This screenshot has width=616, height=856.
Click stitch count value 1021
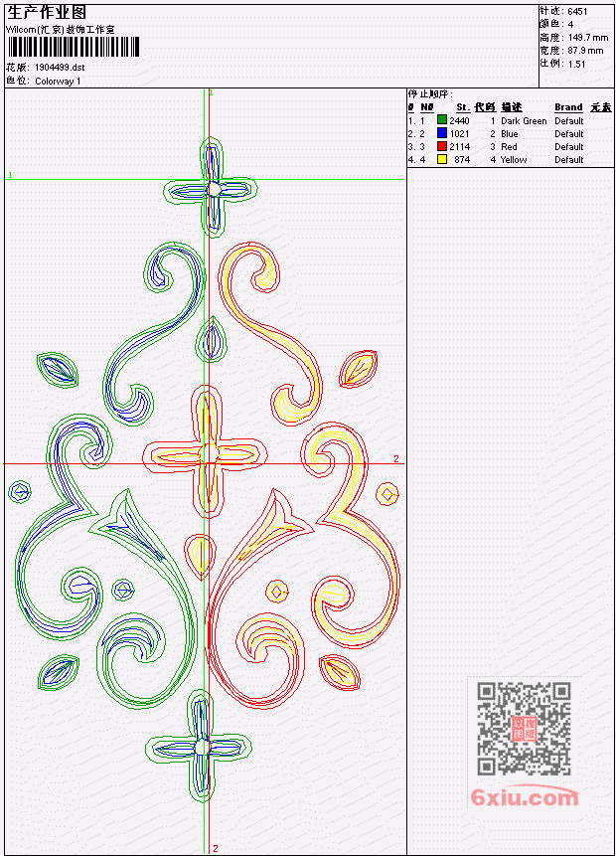point(459,134)
